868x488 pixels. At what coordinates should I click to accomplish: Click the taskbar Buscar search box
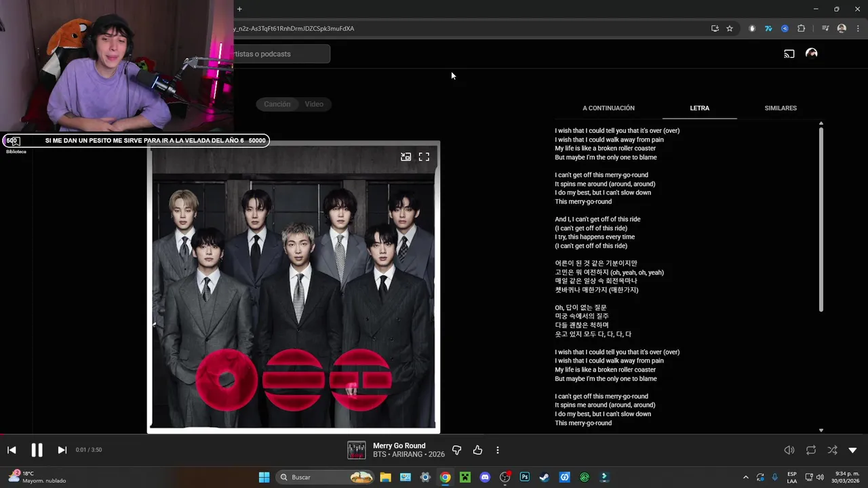325,477
